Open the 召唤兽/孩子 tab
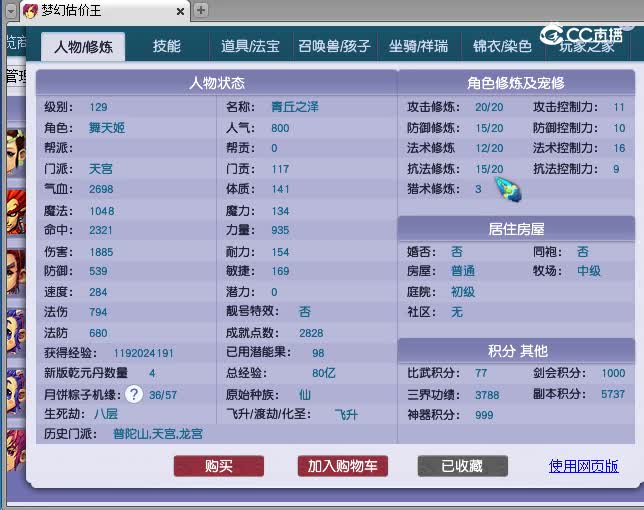 click(x=334, y=46)
